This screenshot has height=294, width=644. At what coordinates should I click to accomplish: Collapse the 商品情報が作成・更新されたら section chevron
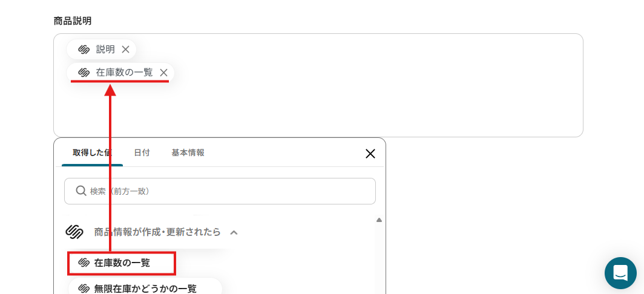click(234, 232)
